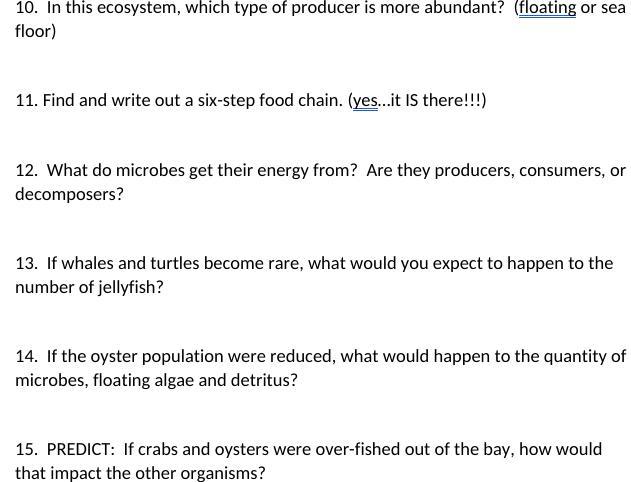Image resolution: width=631 pixels, height=482 pixels.
Task: Place cursor at question number 13
Action: 27,264
